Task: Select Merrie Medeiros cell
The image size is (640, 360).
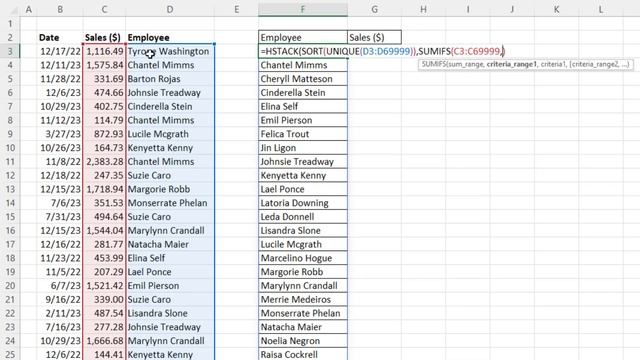Action: tap(303, 300)
